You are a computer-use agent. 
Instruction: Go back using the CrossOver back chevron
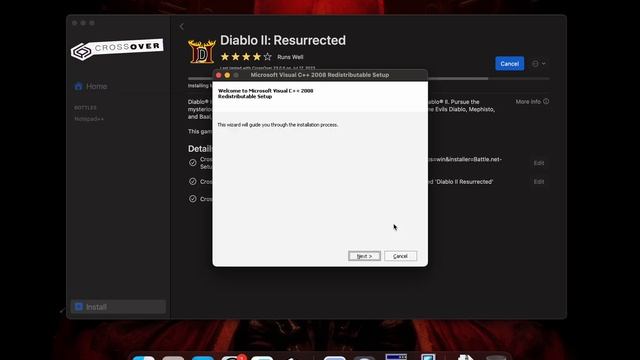[182, 27]
